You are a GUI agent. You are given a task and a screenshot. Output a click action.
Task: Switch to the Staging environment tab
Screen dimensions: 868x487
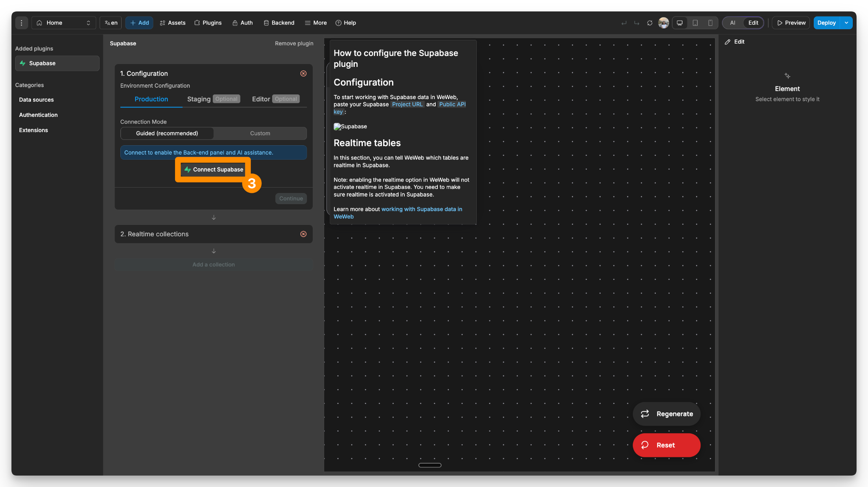199,99
